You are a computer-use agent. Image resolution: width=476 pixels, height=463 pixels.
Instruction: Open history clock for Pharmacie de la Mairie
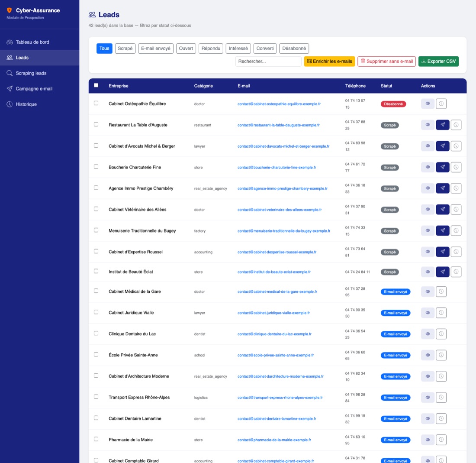point(441,440)
